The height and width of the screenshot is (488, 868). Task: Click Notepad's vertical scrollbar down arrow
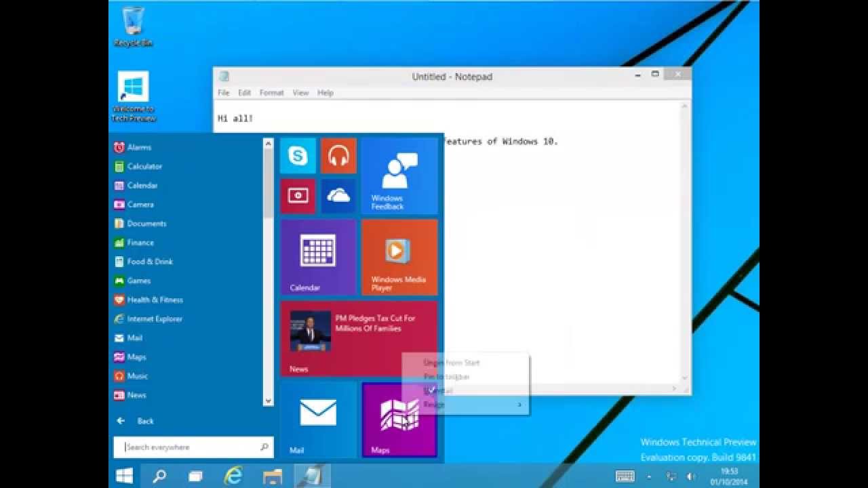click(684, 378)
